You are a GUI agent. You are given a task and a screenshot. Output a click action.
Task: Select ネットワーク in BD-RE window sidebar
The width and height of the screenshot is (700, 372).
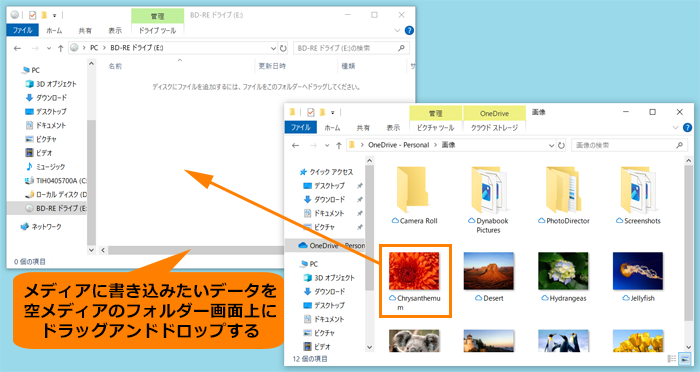click(41, 227)
